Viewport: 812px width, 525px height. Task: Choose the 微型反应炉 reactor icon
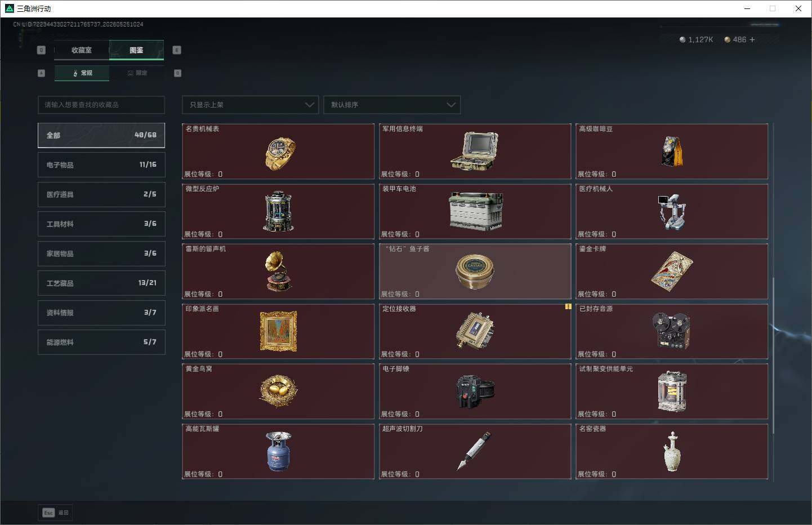point(278,211)
